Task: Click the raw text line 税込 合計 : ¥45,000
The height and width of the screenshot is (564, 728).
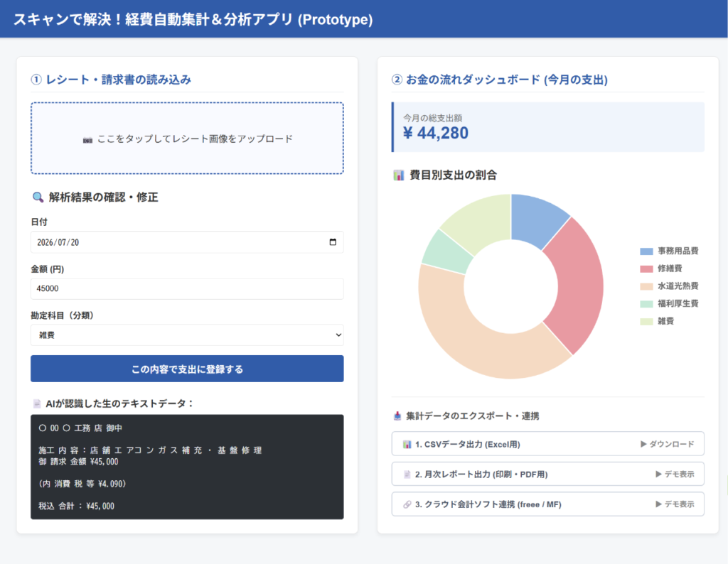Action: coord(77,506)
